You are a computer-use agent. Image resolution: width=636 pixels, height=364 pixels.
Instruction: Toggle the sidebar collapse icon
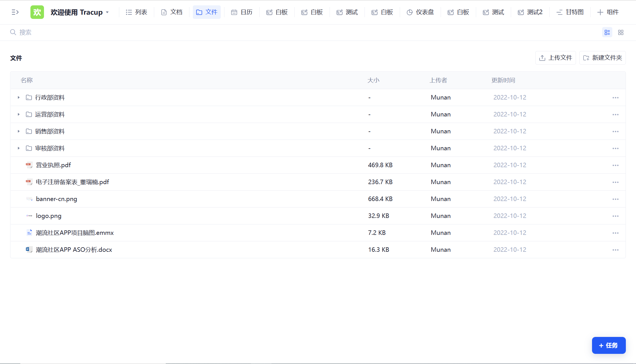tap(15, 12)
